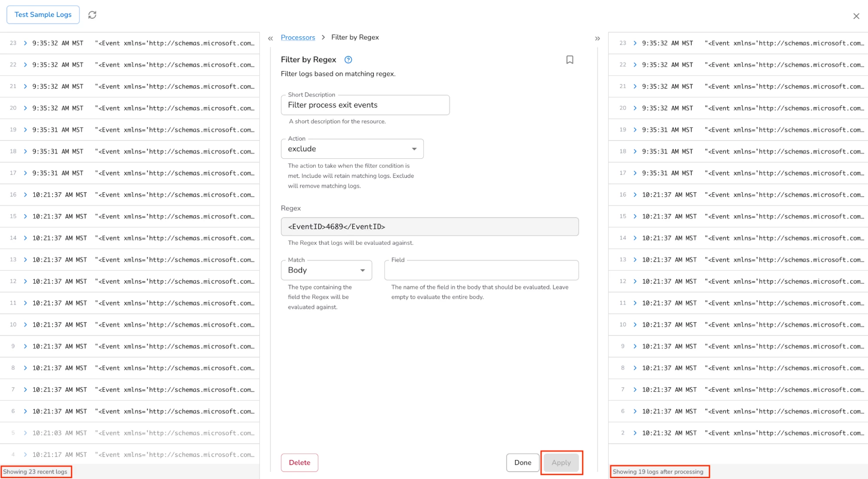Screen dimensions: 868x479
Task: Expand log row 19 in right panel
Action: point(635,130)
